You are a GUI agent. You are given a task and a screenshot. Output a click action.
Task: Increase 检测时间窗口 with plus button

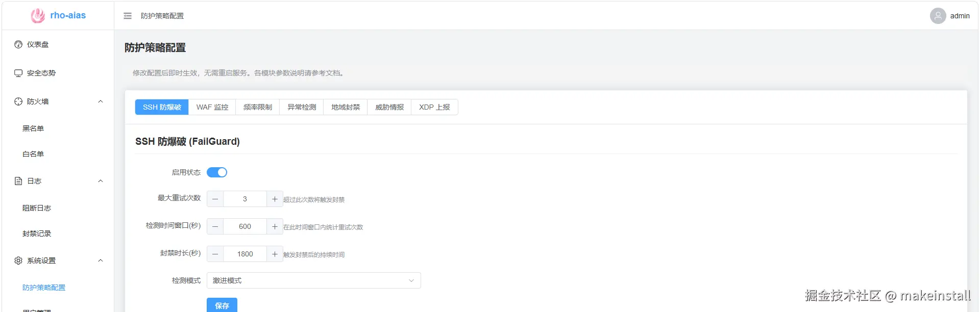tap(275, 226)
